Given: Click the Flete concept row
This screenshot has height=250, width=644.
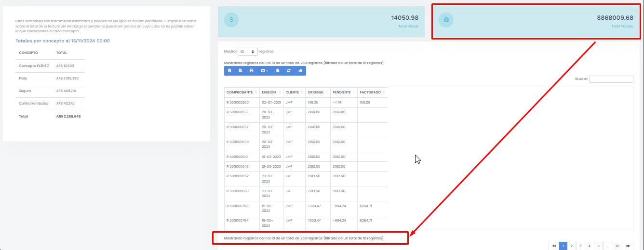Looking at the screenshot, I should [x=50, y=78].
